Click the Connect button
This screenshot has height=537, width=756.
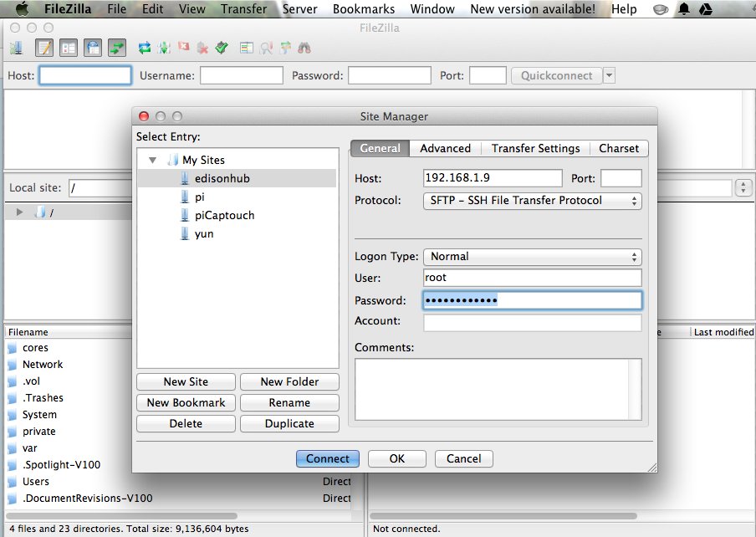328,459
